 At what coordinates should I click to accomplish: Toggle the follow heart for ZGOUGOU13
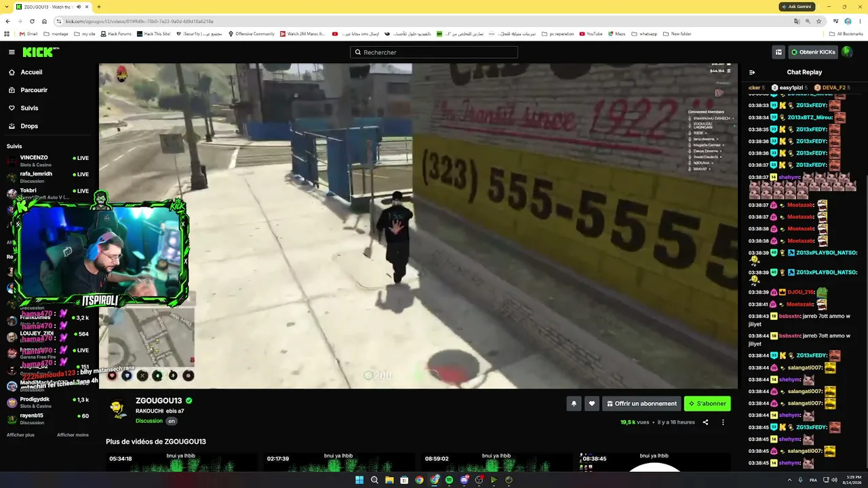(591, 403)
